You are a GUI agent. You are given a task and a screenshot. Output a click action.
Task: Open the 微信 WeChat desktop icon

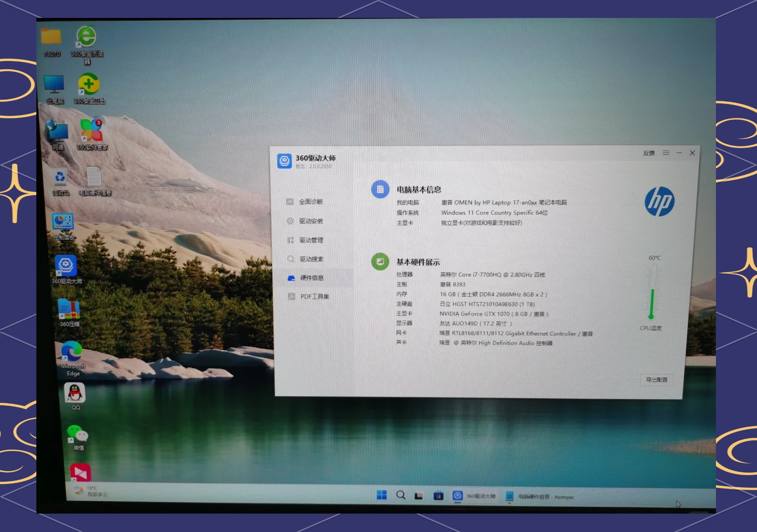tap(78, 435)
